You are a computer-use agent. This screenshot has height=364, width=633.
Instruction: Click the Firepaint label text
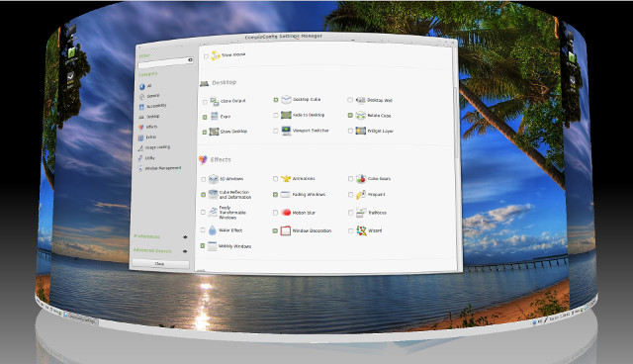point(376,195)
